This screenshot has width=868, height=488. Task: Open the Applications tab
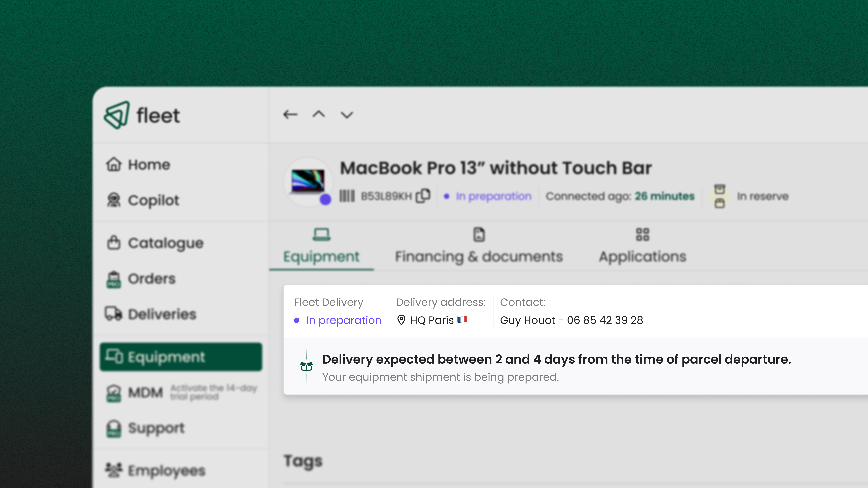tap(642, 257)
